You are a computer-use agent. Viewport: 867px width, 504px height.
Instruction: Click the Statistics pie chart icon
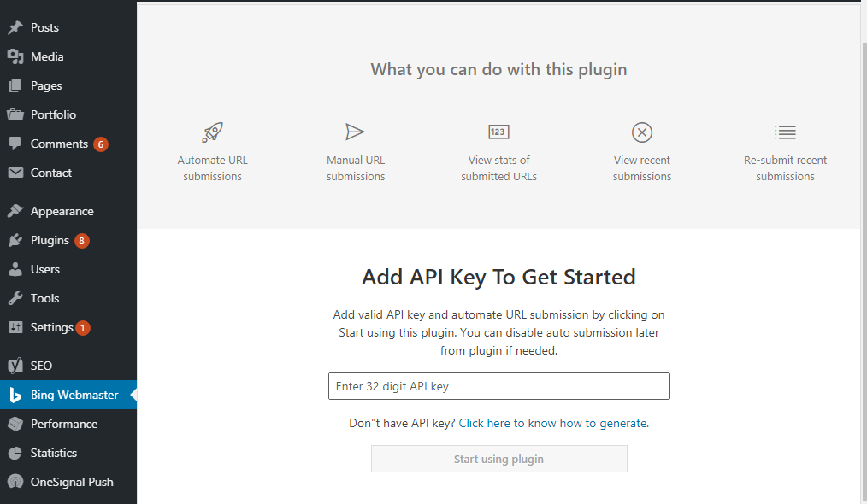pyautogui.click(x=15, y=453)
